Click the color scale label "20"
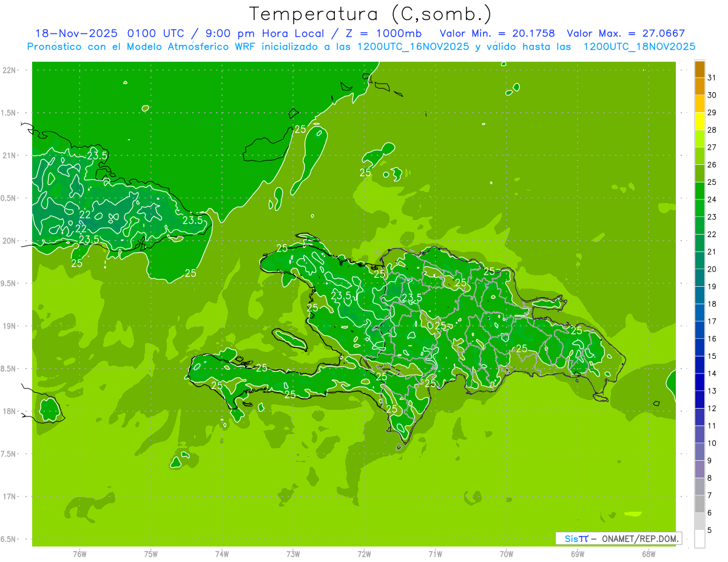Viewport: 728px width, 562px height. (712, 269)
